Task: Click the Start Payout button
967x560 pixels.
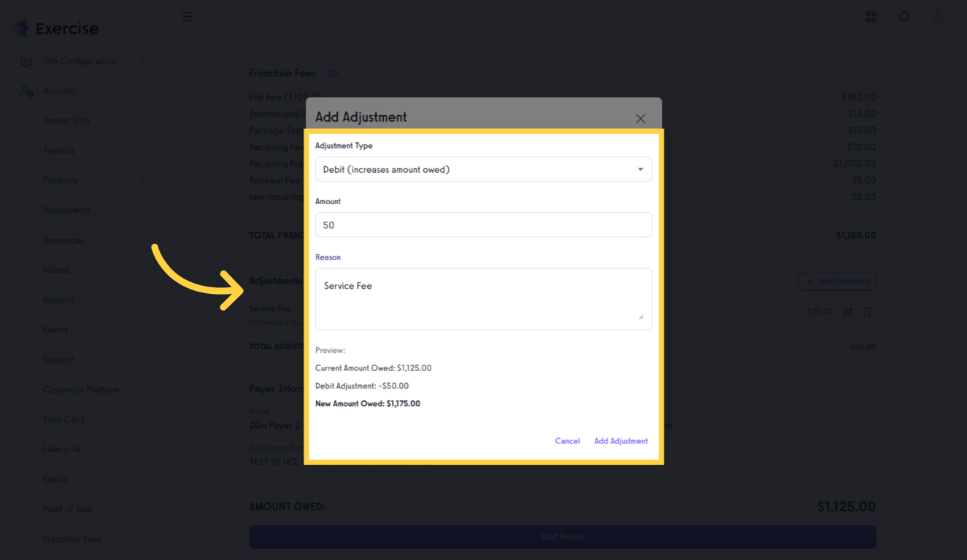Action: 562,537
